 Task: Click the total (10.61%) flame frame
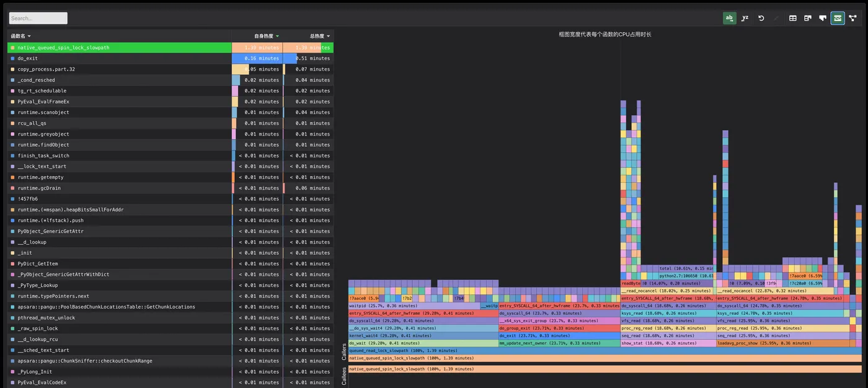[686, 268]
